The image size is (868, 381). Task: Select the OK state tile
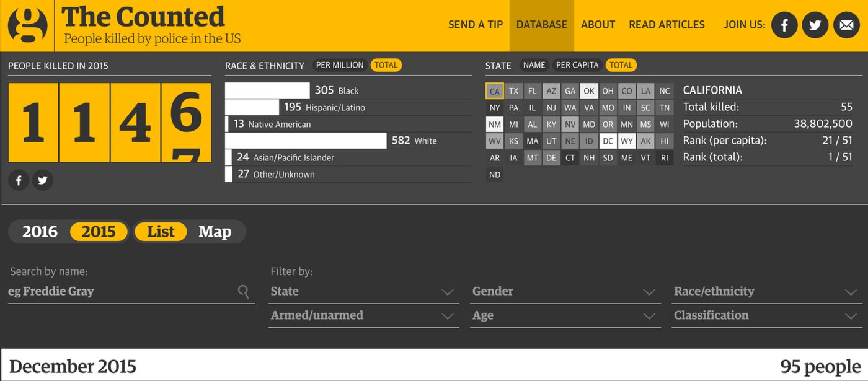pyautogui.click(x=589, y=91)
